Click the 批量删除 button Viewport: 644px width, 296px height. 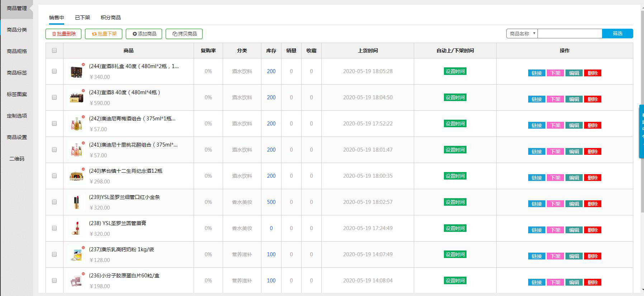coord(63,34)
